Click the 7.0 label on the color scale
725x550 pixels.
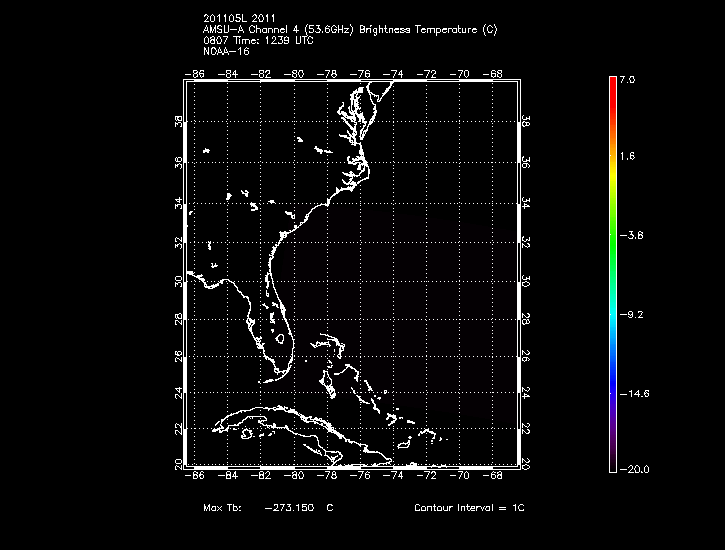[626, 79]
